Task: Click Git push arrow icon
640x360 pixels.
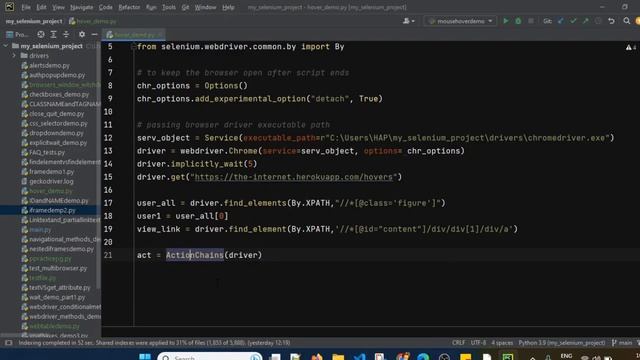Action: pos(586,21)
